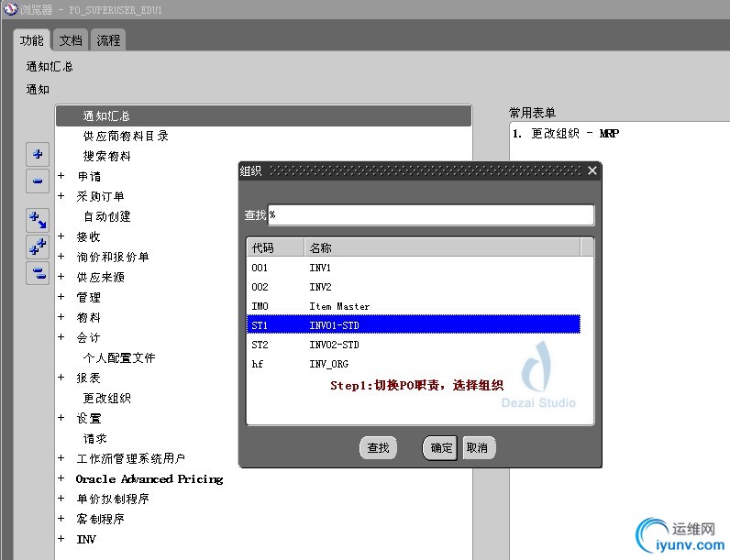Expand the 设置 tree node
The image size is (730, 560).
[61, 418]
